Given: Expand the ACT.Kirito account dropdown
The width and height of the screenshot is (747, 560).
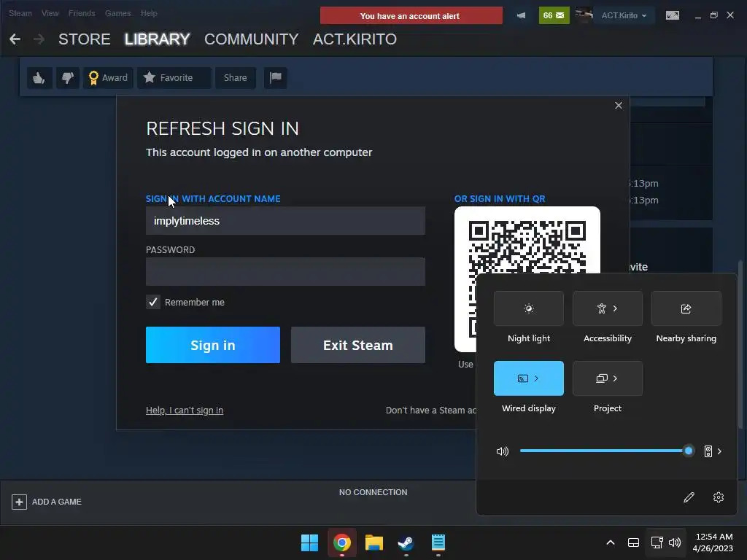Looking at the screenshot, I should coord(624,15).
